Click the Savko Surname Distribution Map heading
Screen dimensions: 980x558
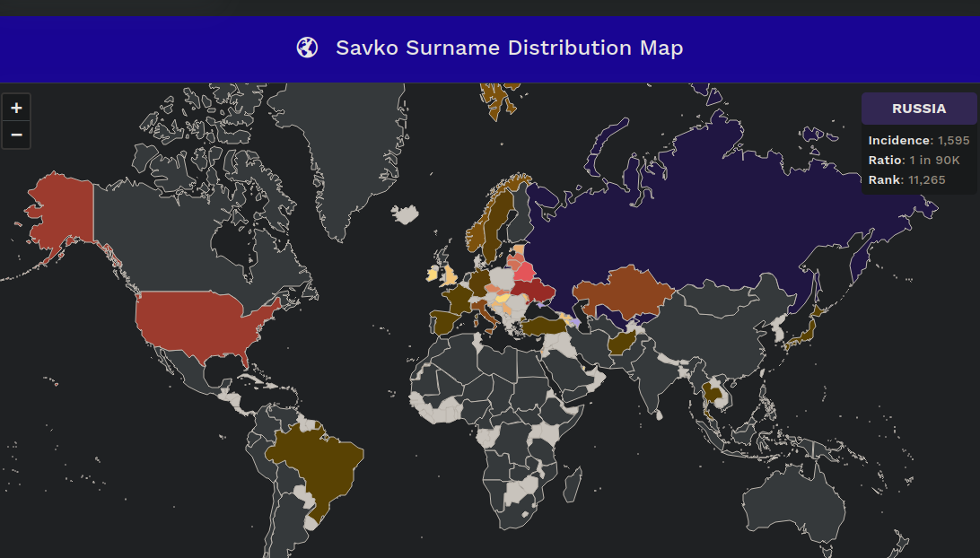click(x=510, y=48)
